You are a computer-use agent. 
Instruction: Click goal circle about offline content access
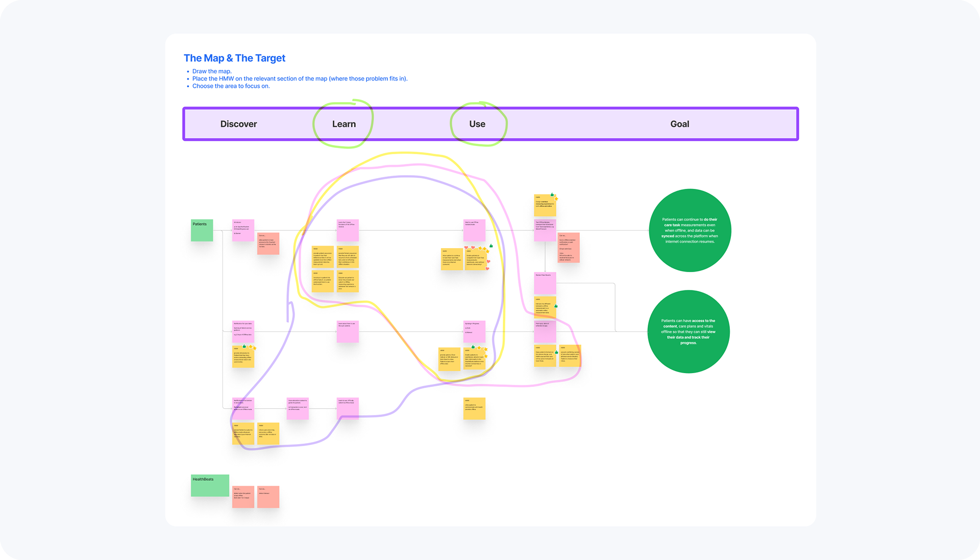pos(688,332)
